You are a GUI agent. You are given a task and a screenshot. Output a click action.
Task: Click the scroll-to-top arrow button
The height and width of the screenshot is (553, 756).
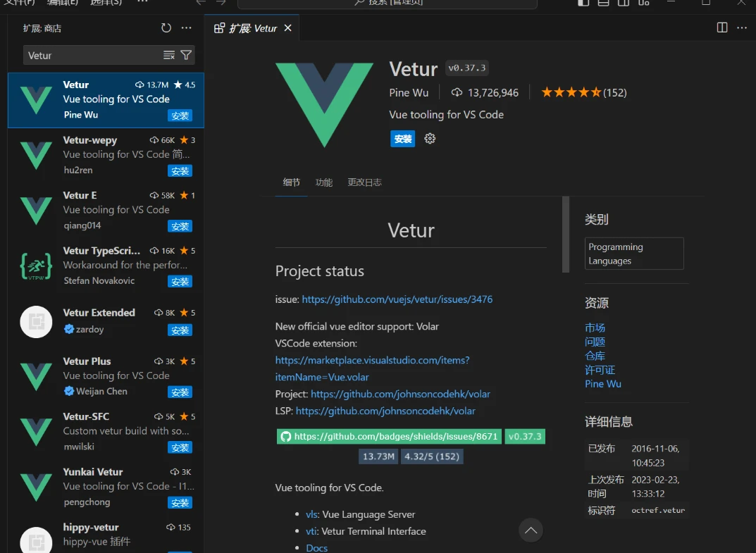click(531, 530)
